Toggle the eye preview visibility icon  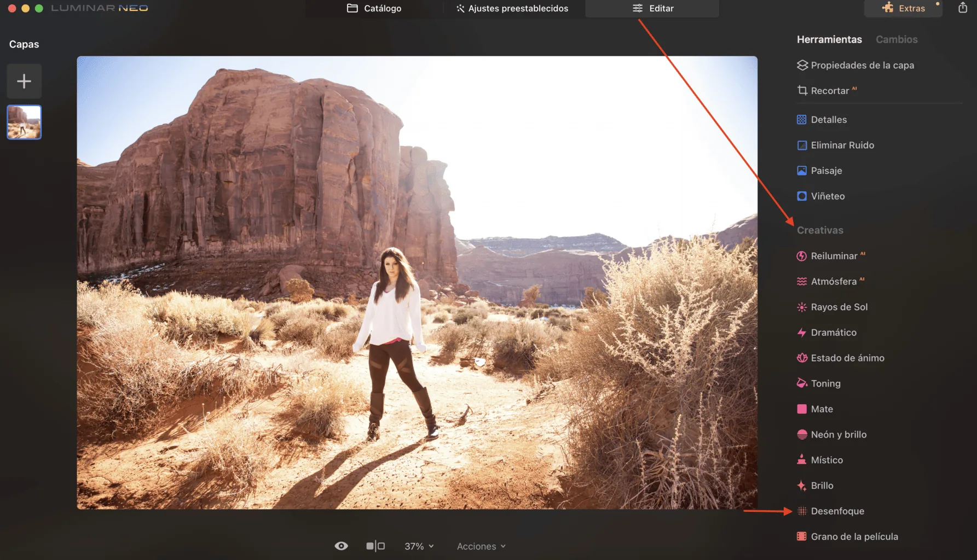coord(341,546)
